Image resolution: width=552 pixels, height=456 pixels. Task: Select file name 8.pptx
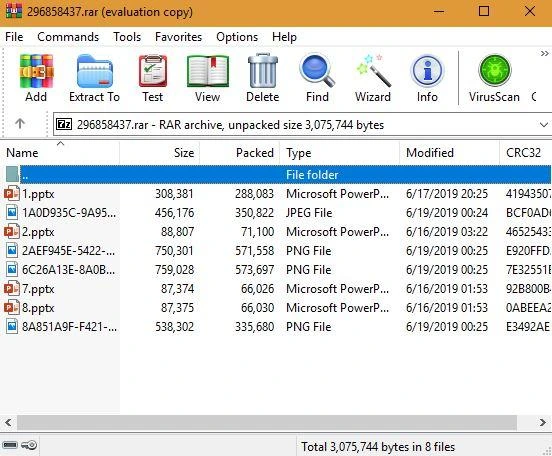click(x=38, y=308)
